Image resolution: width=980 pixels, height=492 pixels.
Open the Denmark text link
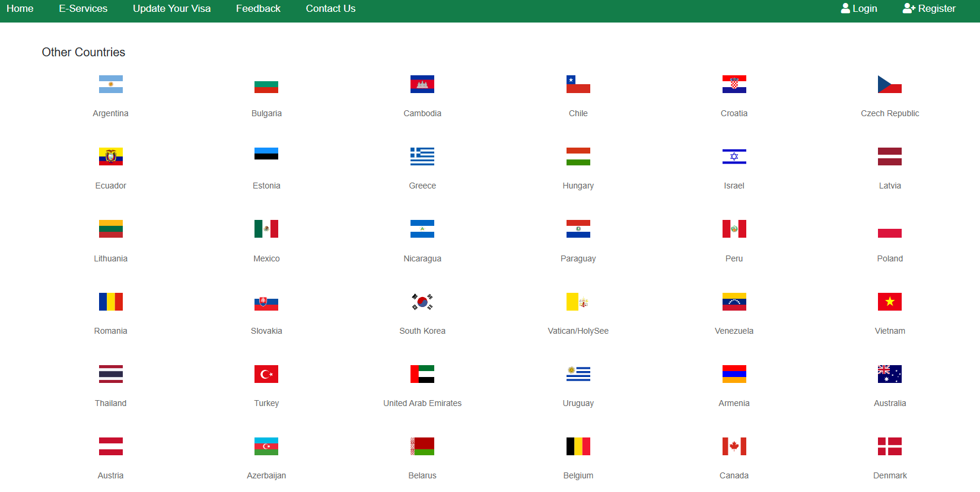(890, 475)
